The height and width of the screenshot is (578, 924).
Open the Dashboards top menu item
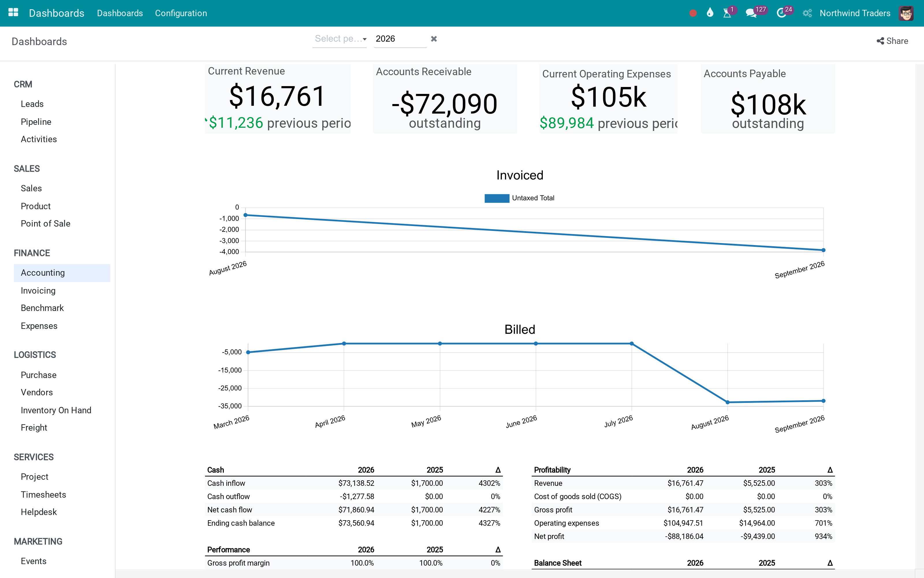click(x=120, y=13)
